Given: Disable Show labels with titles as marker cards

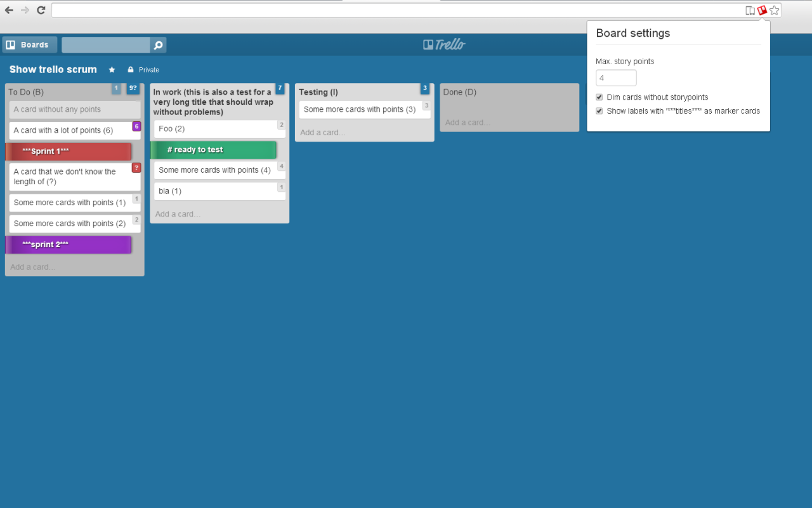Looking at the screenshot, I should [x=599, y=110].
